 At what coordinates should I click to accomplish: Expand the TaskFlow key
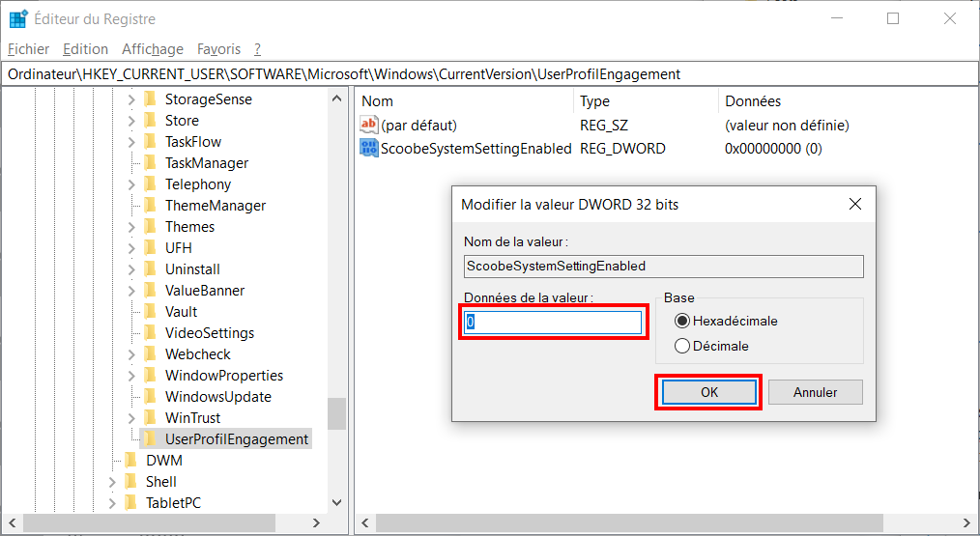(x=131, y=142)
